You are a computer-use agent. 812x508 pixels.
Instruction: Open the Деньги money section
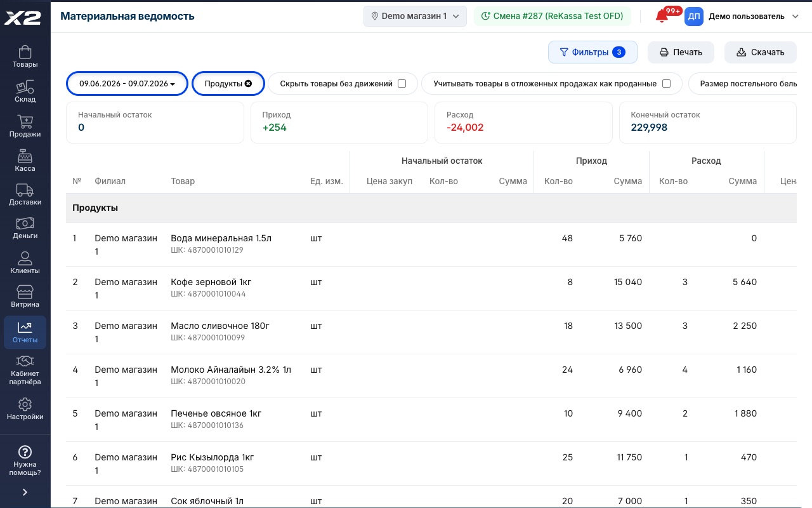25,229
